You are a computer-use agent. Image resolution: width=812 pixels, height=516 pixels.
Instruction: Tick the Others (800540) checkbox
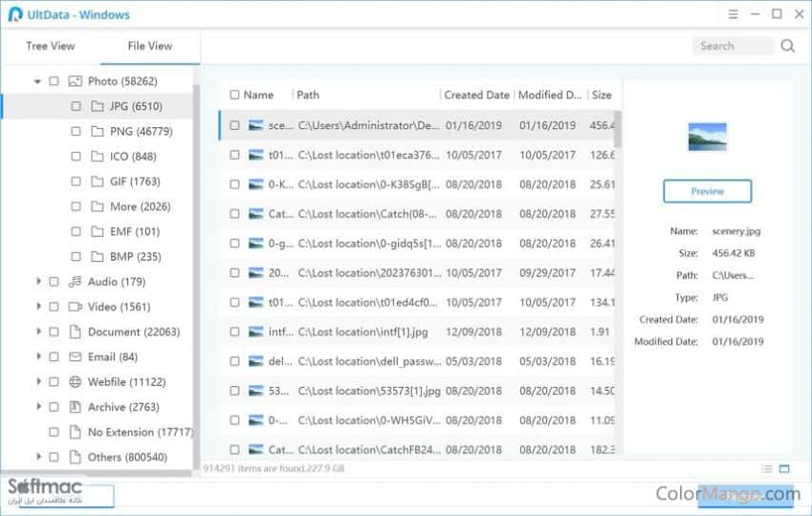[54, 457]
